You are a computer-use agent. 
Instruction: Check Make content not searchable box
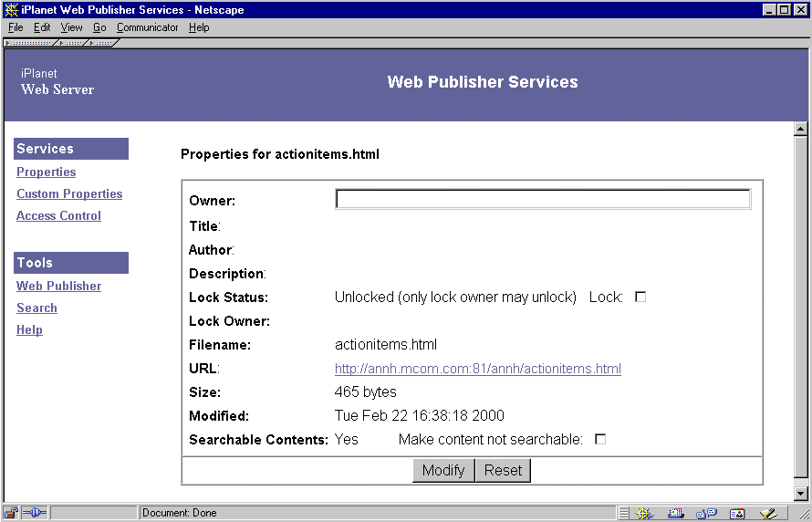click(x=600, y=439)
